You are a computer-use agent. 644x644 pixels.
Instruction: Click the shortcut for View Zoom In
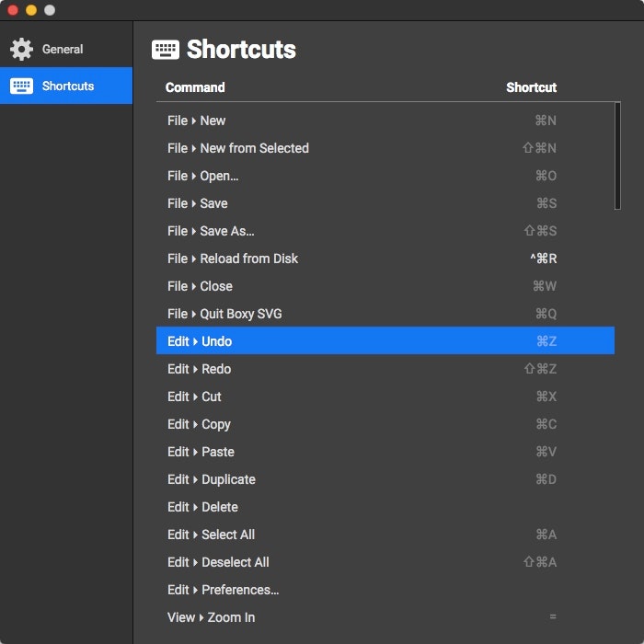point(552,617)
